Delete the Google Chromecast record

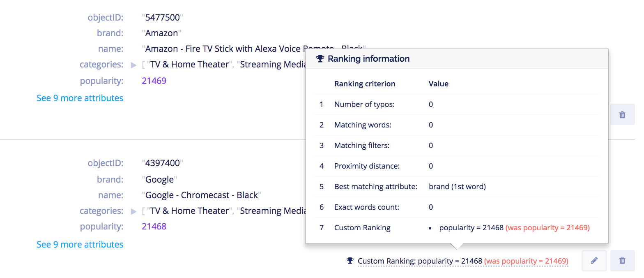click(x=622, y=260)
